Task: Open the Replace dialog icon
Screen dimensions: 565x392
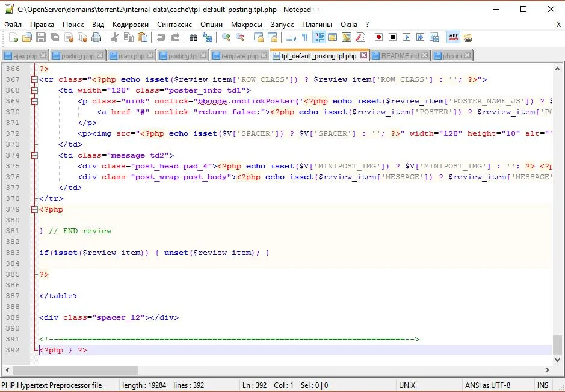Action: pos(207,37)
